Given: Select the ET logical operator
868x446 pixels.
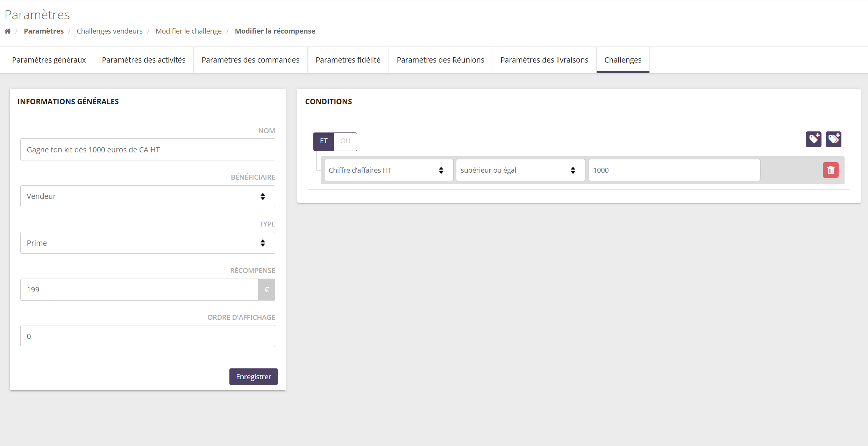Looking at the screenshot, I should [324, 141].
